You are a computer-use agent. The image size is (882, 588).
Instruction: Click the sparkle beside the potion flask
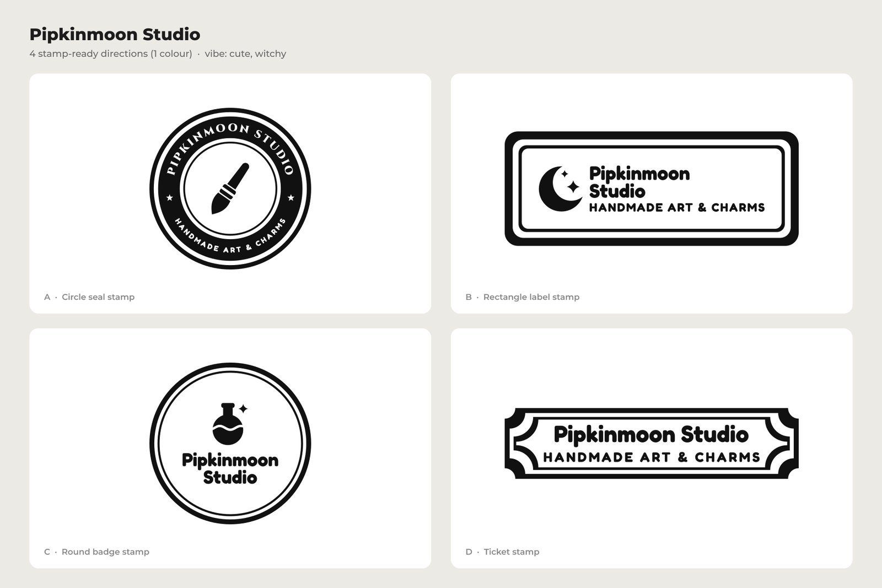[x=243, y=408]
